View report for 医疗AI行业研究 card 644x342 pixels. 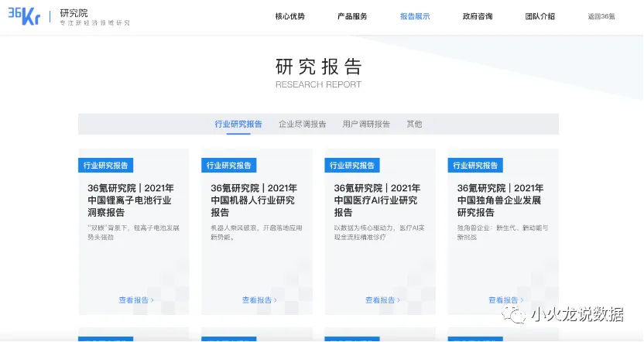click(383, 300)
